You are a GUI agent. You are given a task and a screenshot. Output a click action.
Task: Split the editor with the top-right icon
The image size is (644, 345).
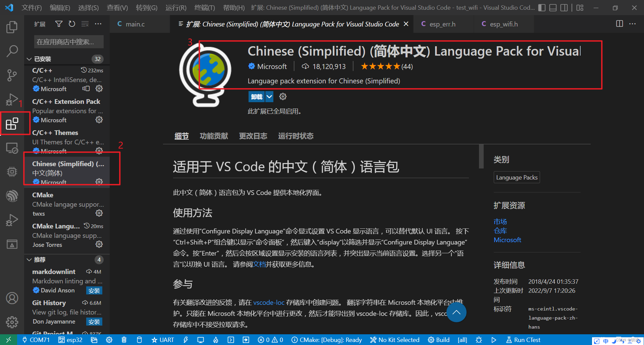pyautogui.click(x=619, y=24)
